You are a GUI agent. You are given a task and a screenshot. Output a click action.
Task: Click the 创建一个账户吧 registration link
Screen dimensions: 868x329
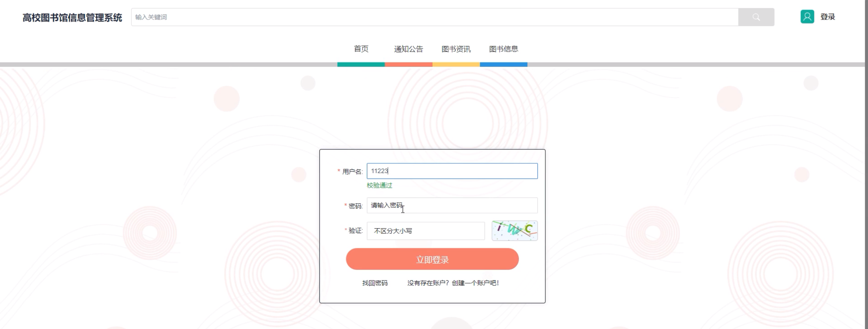(x=475, y=283)
